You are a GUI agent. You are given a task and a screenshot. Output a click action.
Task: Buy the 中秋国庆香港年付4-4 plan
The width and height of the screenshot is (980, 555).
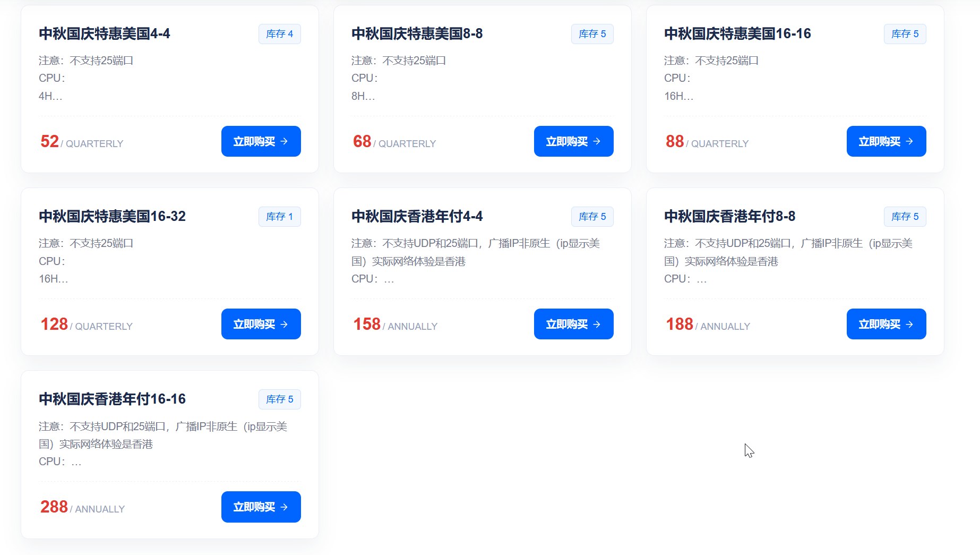click(x=573, y=324)
